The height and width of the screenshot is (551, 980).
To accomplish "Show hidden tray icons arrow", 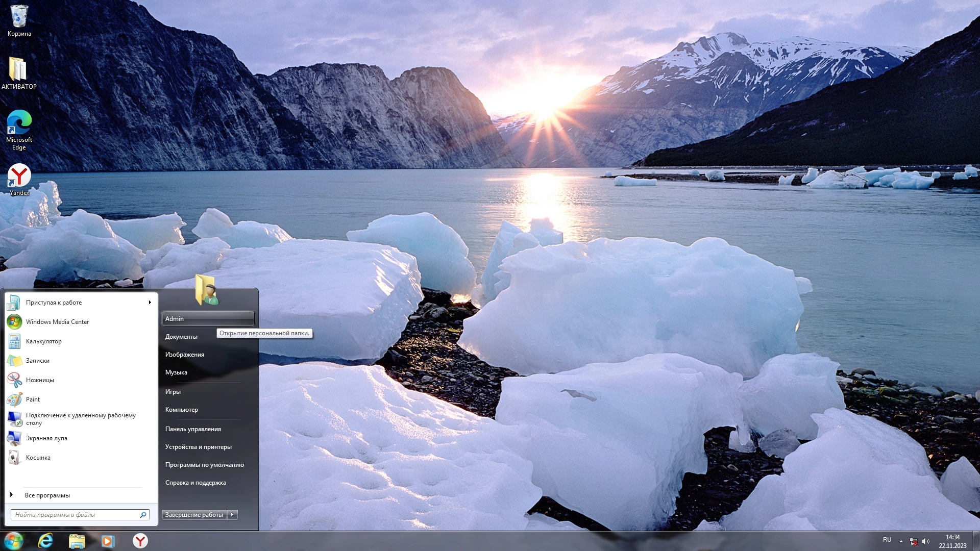I will [x=901, y=541].
